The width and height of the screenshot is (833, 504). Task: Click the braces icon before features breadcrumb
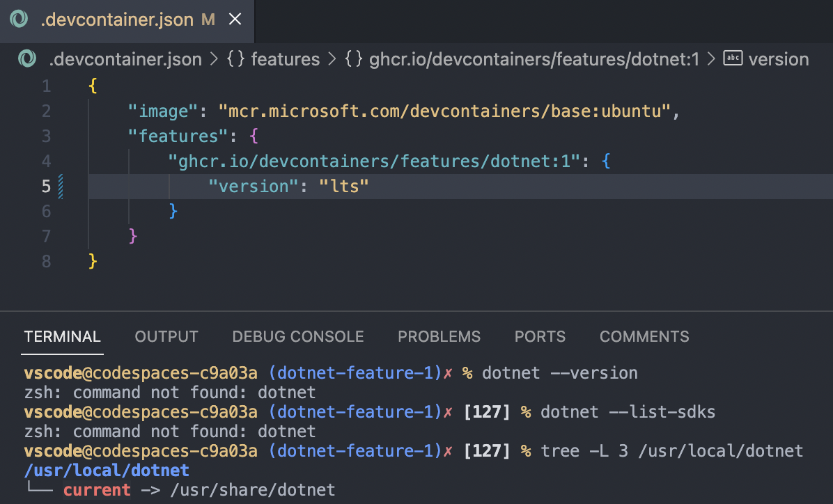pyautogui.click(x=236, y=59)
